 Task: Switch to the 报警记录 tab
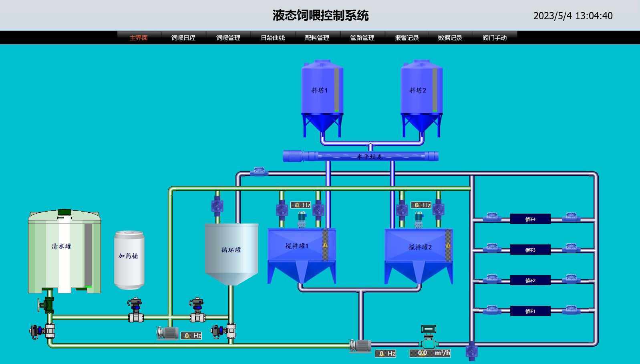pyautogui.click(x=407, y=38)
